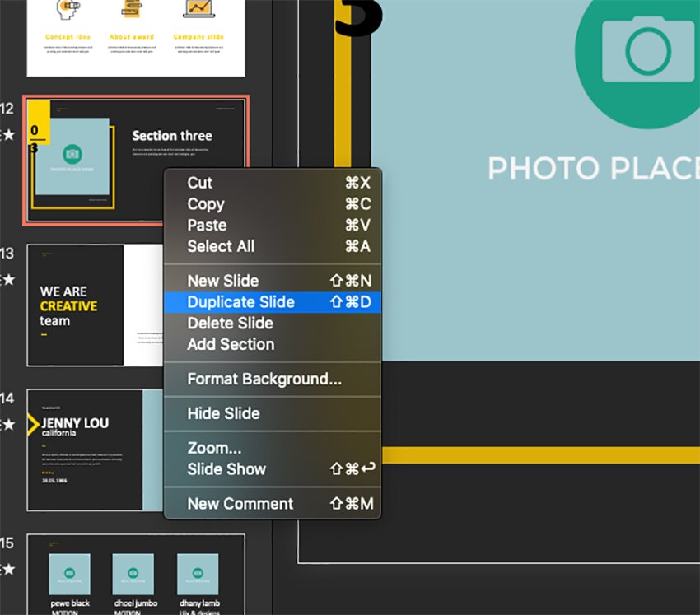
Task: Choose Delete Slide from the menu
Action: tap(230, 324)
